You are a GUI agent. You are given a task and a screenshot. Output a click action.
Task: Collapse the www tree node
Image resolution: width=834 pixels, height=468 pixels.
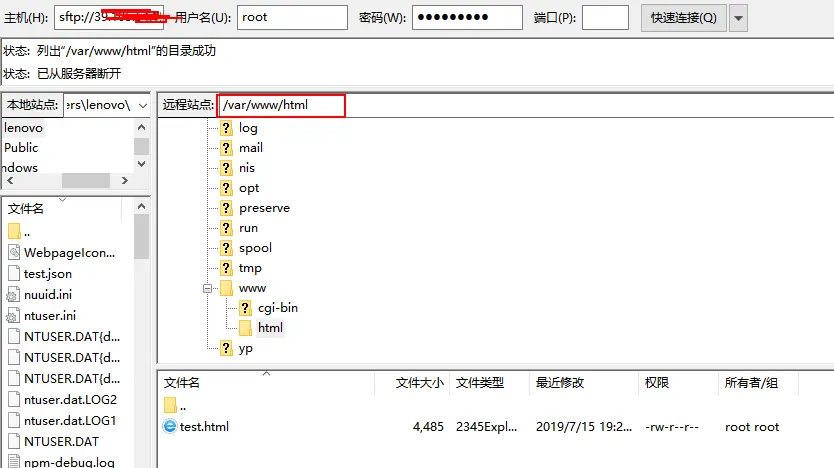coord(207,288)
